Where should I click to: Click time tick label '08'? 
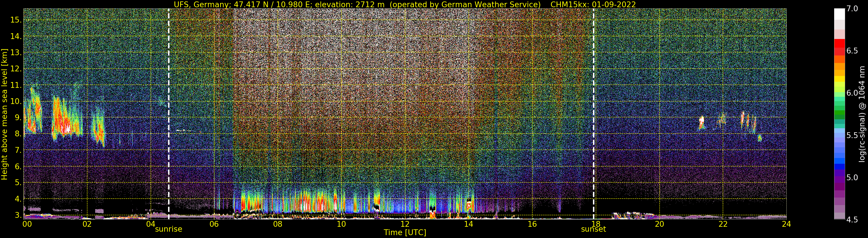[x=278, y=224]
